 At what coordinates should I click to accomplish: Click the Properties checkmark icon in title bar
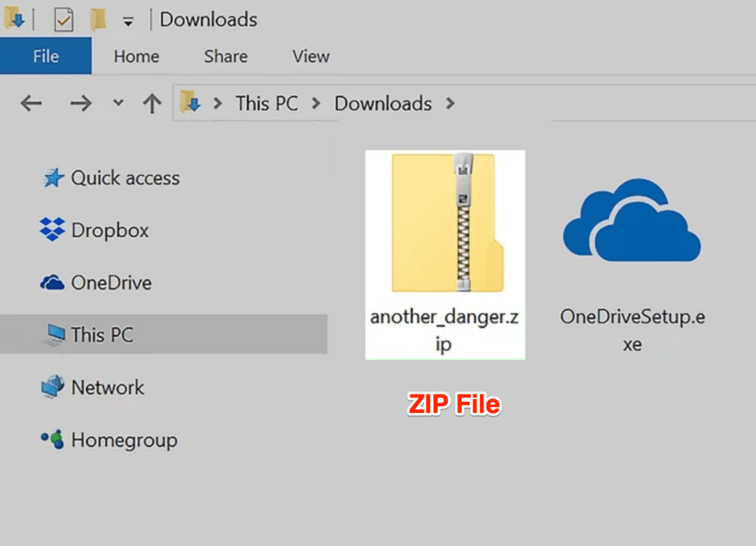(63, 20)
